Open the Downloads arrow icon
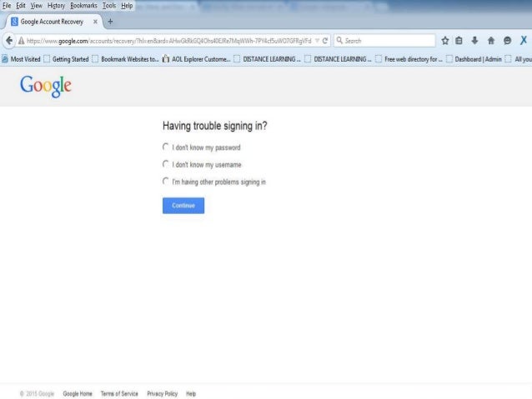The width and height of the screenshot is (532, 399). (x=474, y=41)
